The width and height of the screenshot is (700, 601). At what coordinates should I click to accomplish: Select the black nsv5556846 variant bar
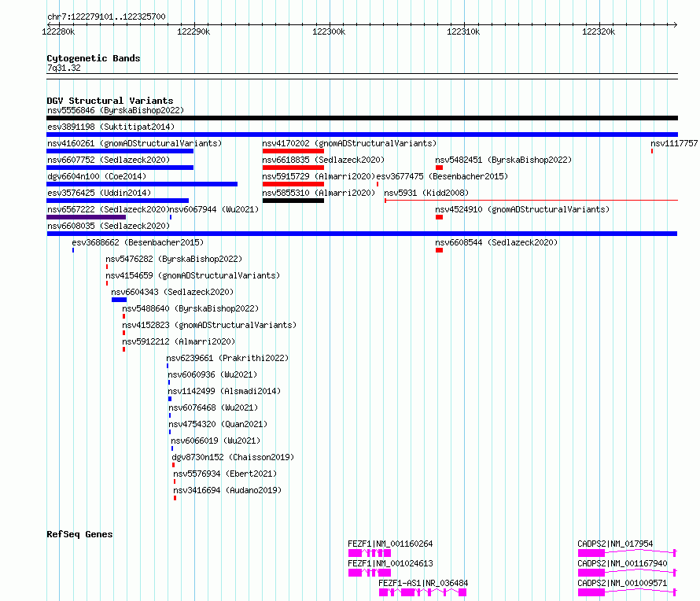point(362,118)
